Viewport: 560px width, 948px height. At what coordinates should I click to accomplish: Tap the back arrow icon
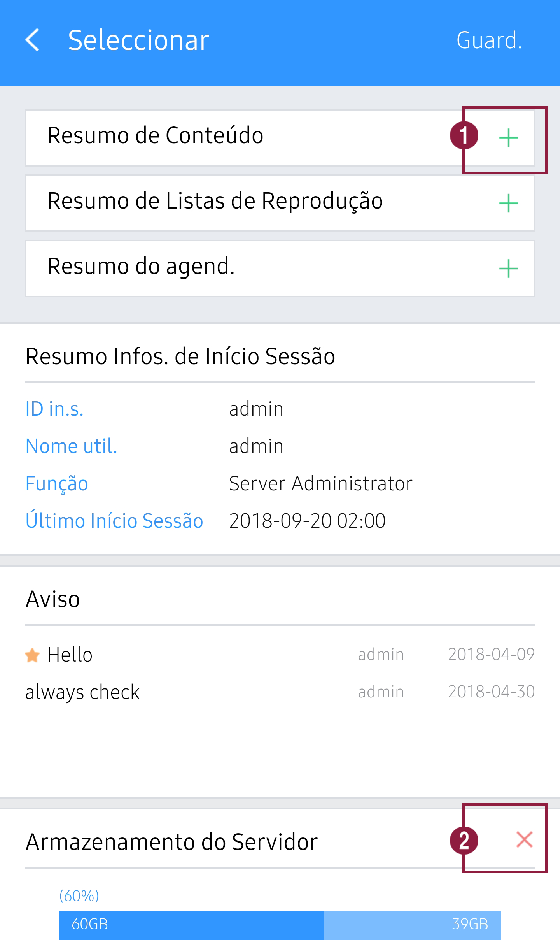(x=33, y=40)
